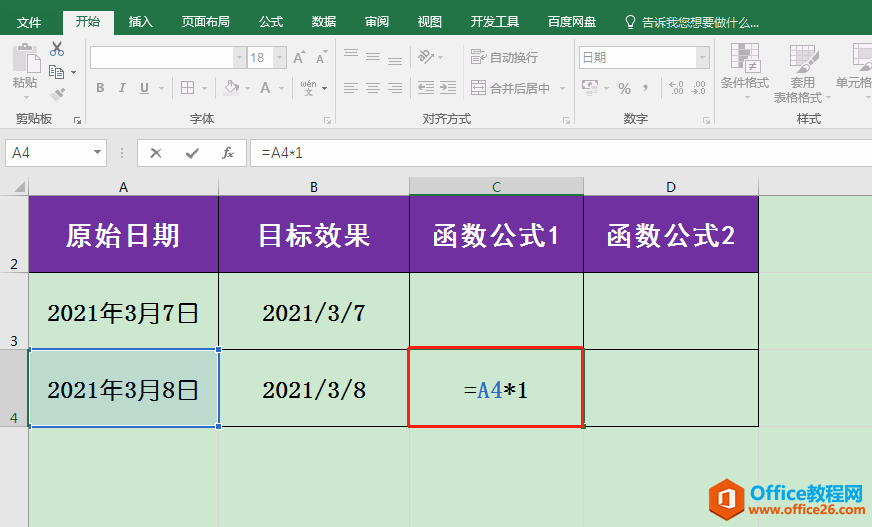Switch to 视图 (View) tab
This screenshot has width=872, height=527.
click(x=429, y=22)
